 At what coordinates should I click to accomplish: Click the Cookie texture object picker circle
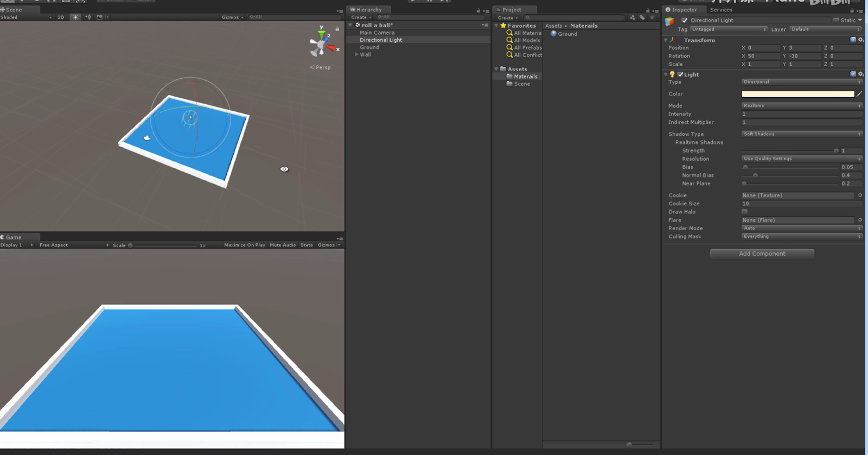pyautogui.click(x=860, y=195)
